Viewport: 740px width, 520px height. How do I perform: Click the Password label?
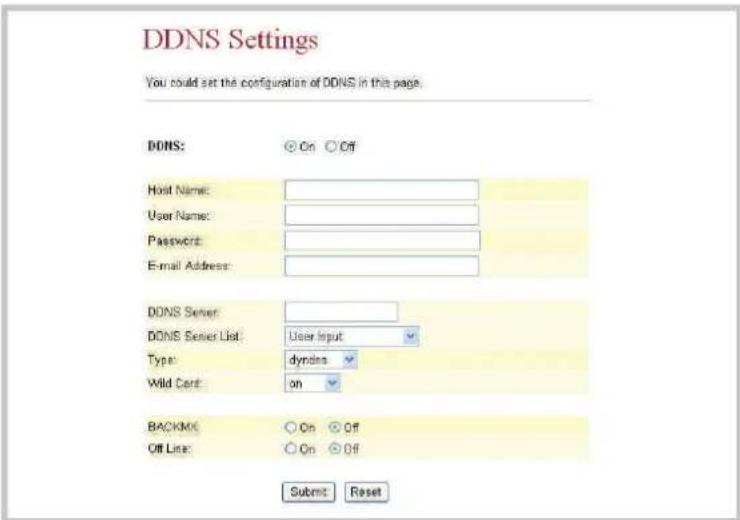175,241
